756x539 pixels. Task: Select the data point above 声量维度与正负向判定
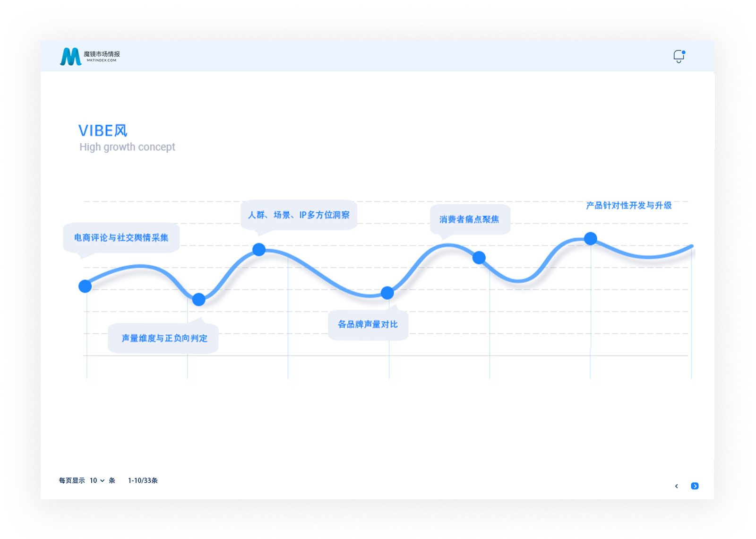[x=199, y=299]
